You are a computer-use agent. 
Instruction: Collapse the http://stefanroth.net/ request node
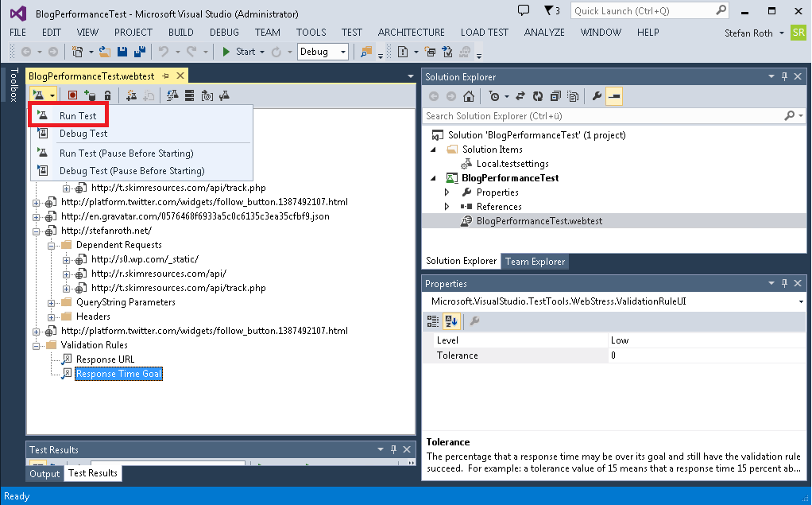coord(37,231)
